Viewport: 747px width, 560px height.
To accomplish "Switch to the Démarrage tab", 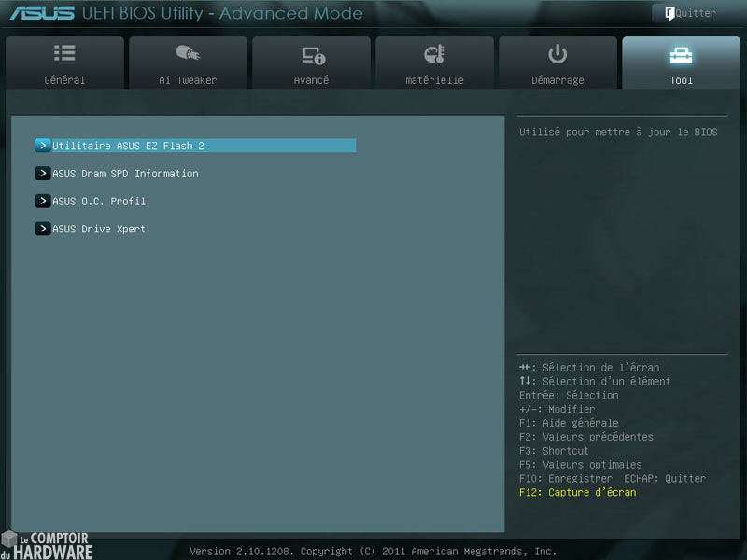I will click(x=557, y=63).
